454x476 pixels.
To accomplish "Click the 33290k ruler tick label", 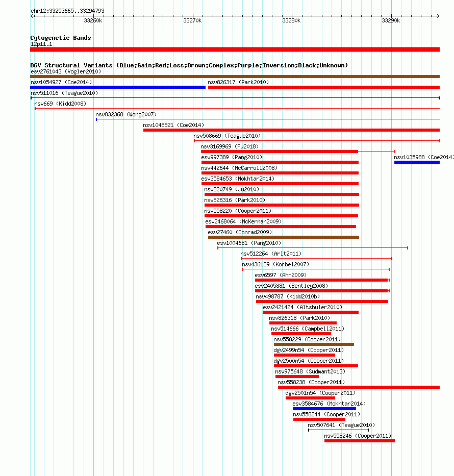I will (391, 20).
